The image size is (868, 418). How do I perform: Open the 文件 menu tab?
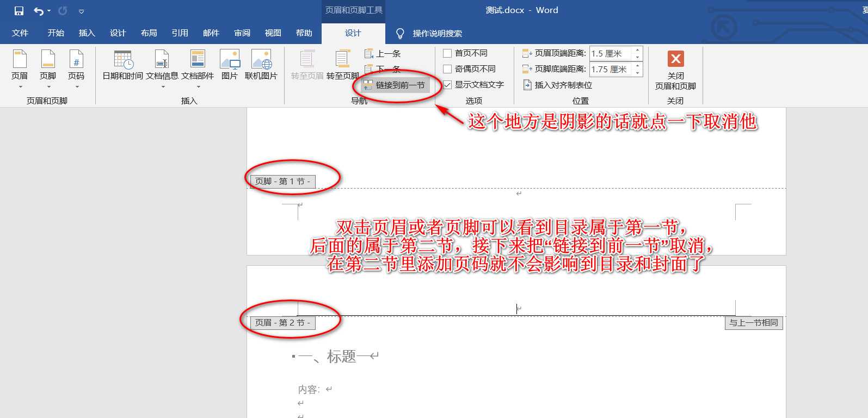click(20, 33)
